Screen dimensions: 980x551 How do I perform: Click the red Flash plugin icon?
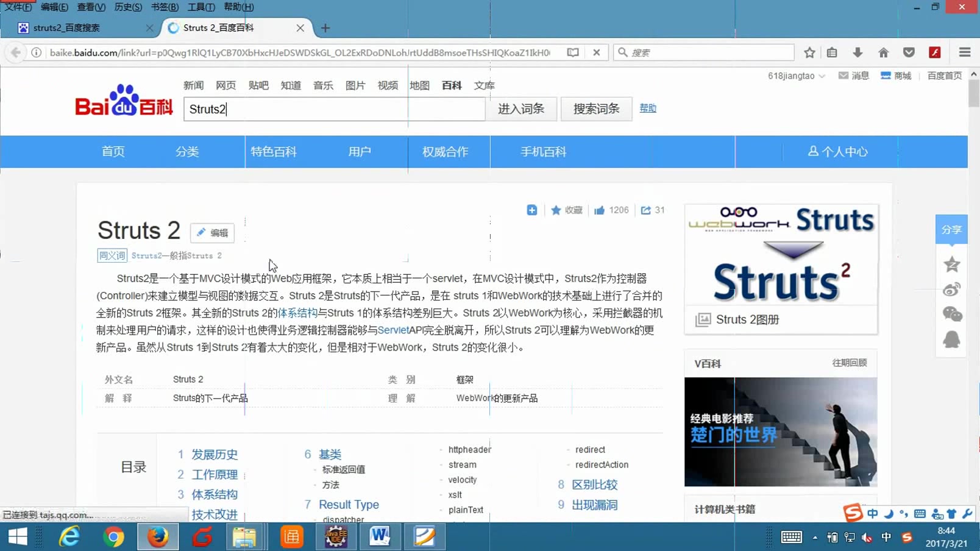point(935,52)
